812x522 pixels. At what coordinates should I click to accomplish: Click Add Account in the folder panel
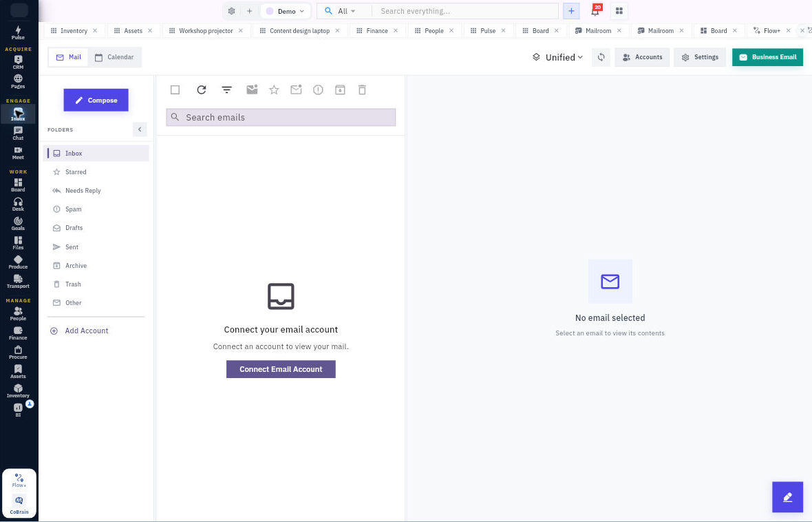pyautogui.click(x=78, y=331)
